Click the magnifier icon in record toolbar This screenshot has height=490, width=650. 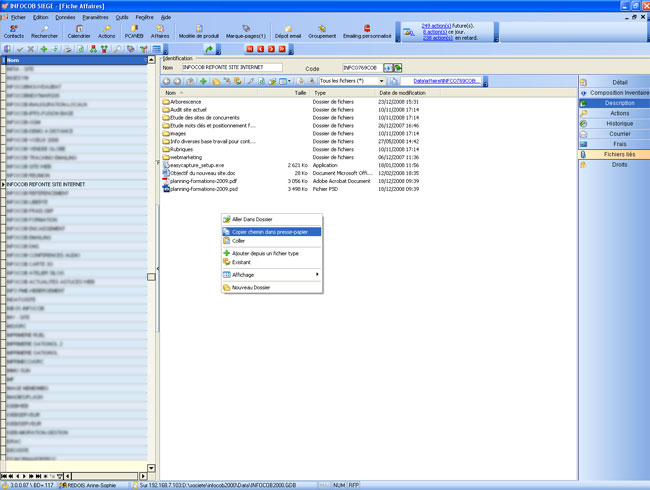pos(118,49)
